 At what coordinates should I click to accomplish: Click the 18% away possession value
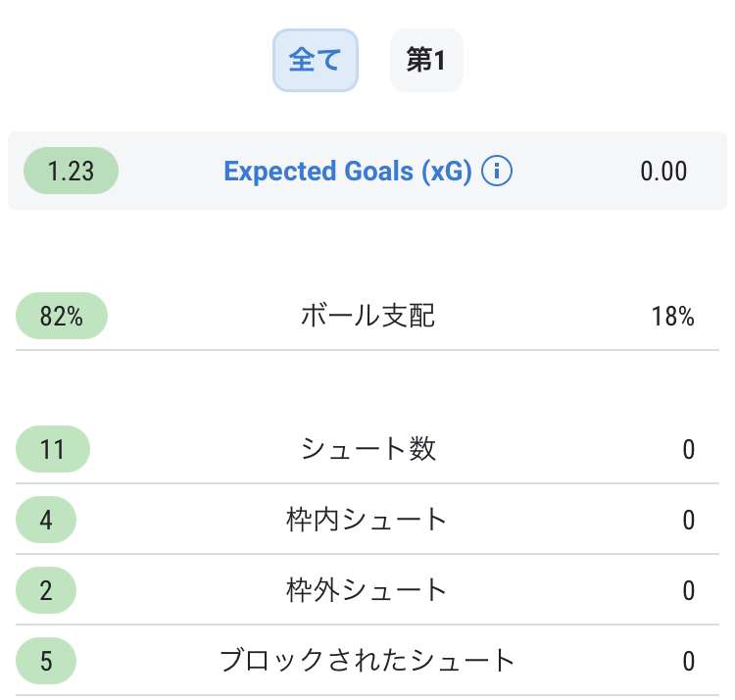pos(672,317)
